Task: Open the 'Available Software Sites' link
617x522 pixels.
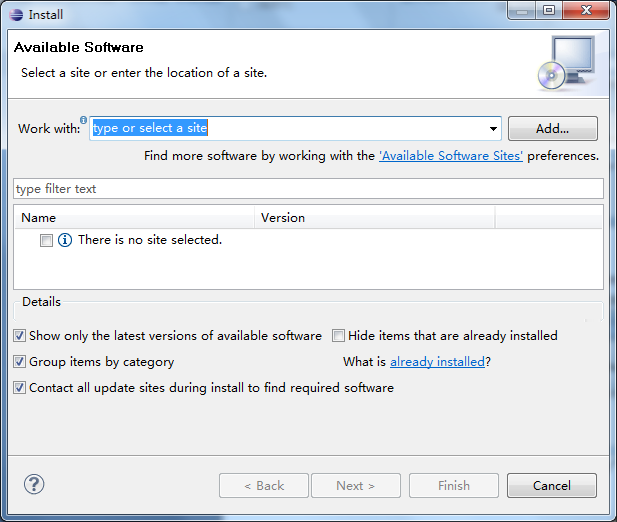Action: click(451, 156)
